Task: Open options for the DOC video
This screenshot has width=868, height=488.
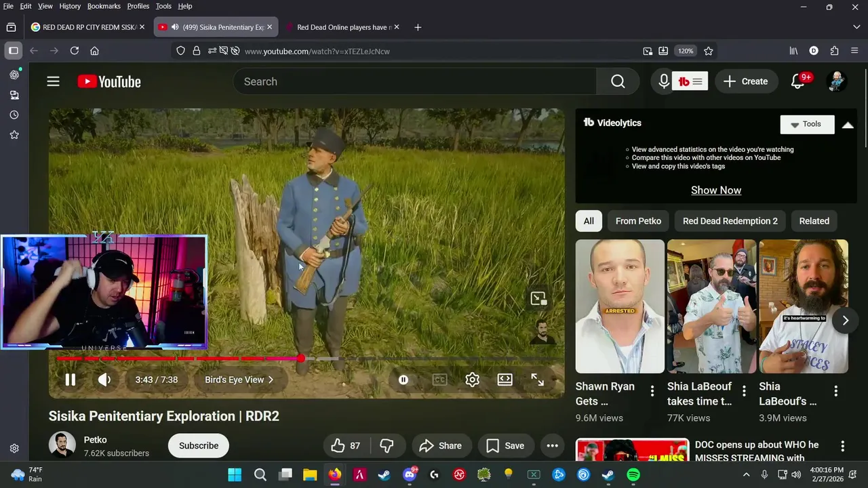Action: 842,446
